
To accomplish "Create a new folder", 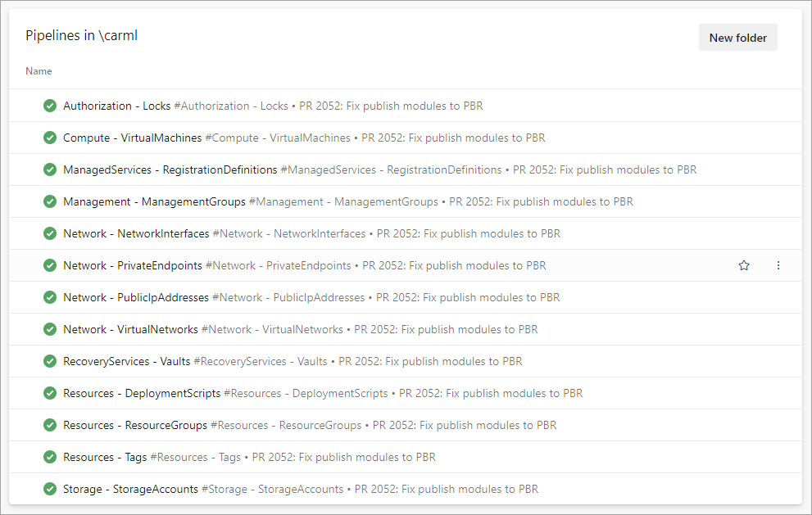I will [x=737, y=37].
